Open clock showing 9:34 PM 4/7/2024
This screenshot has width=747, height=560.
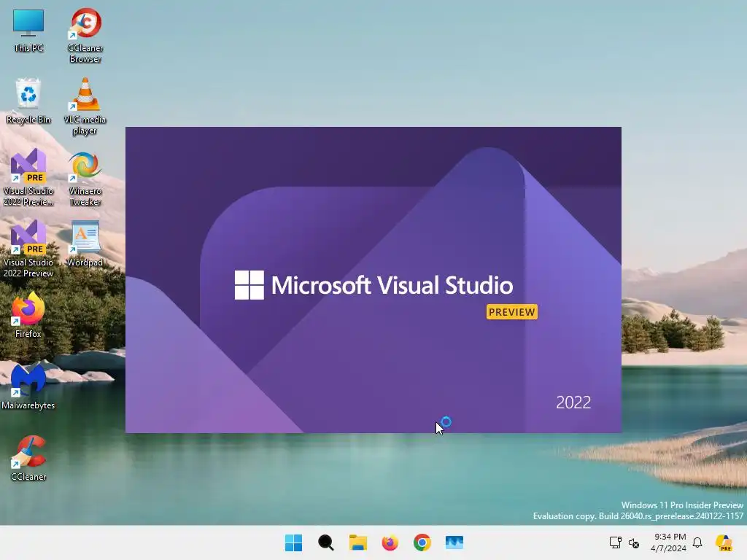pos(669,542)
